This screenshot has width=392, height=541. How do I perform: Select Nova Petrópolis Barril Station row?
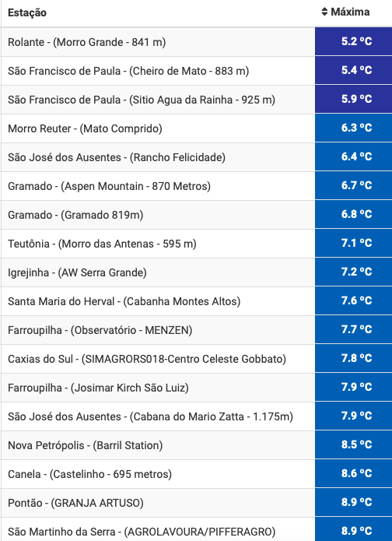[x=197, y=445]
